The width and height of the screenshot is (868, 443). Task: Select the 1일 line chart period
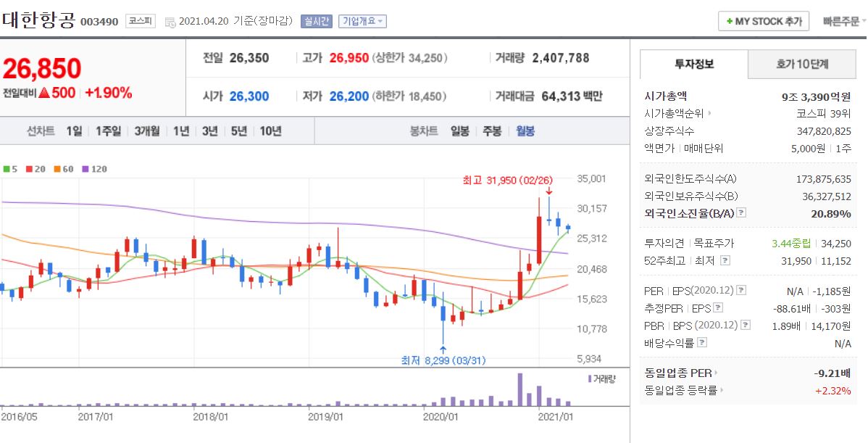click(x=74, y=131)
